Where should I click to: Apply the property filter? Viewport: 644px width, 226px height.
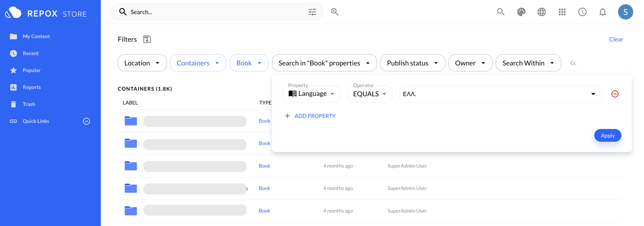(x=607, y=135)
